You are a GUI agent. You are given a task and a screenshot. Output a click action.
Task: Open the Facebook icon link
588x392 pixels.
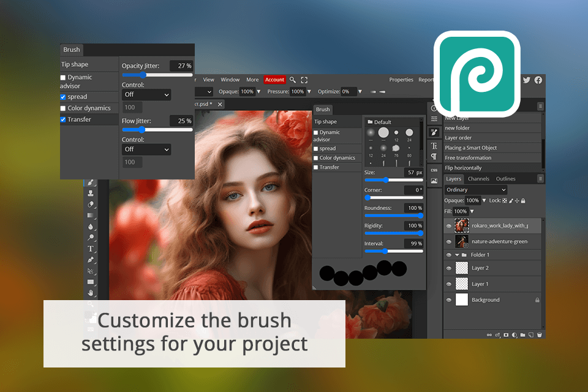pyautogui.click(x=538, y=80)
